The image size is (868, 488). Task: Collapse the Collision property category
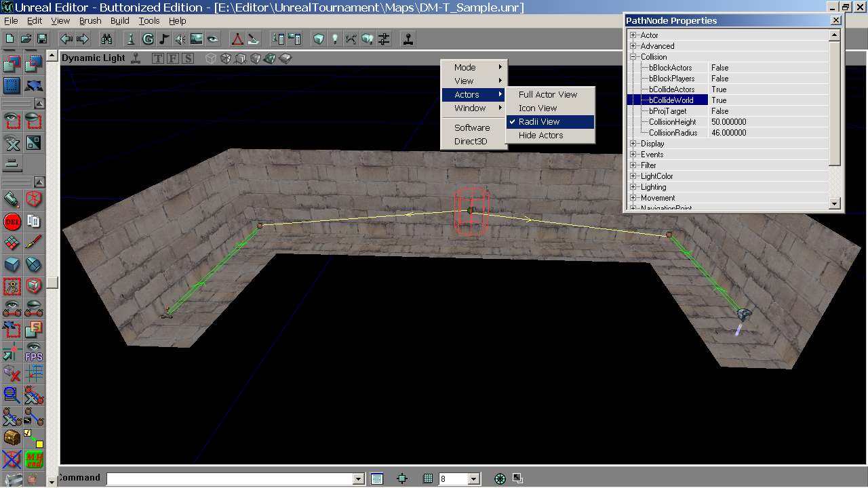pos(633,57)
